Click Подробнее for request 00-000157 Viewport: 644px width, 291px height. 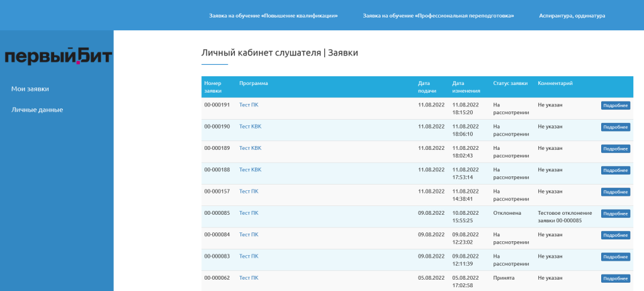[x=615, y=192]
